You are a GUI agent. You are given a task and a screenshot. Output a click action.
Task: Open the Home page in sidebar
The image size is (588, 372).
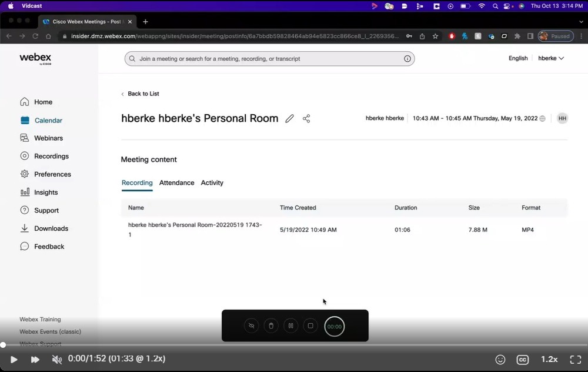pyautogui.click(x=36, y=102)
